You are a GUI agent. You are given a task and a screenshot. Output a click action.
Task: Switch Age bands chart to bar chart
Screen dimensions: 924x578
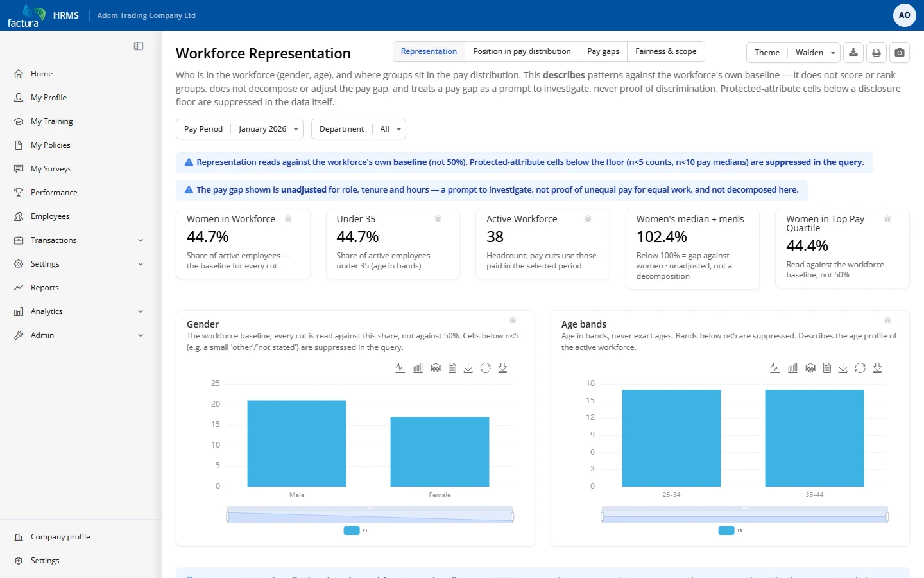pyautogui.click(x=792, y=368)
